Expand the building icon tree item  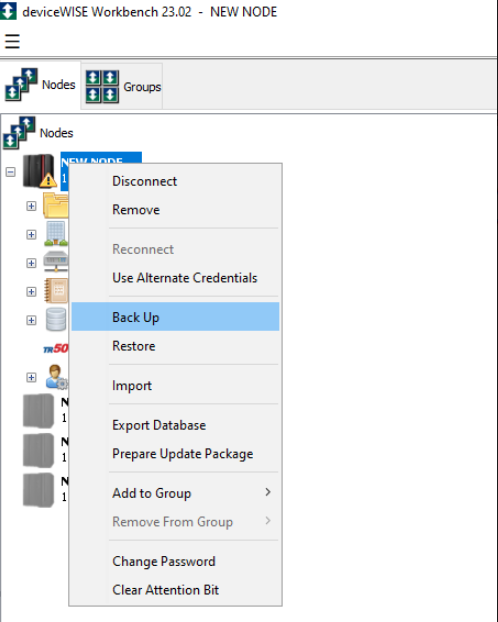coord(31,234)
